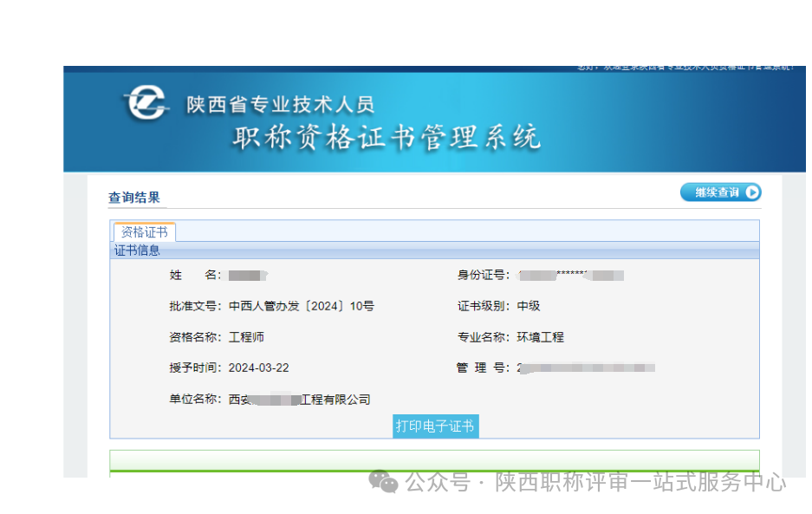Click the 管理号 label
The width and height of the screenshot is (812, 514).
[483, 368]
